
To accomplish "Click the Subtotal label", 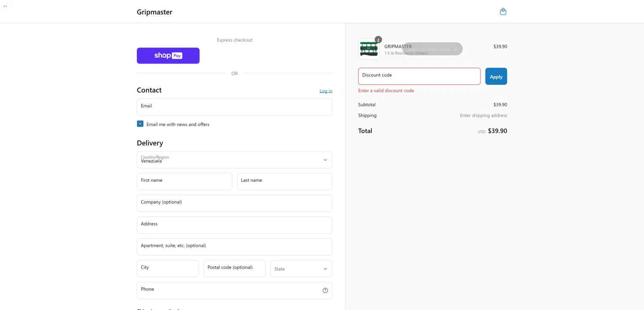I will 367,105.
